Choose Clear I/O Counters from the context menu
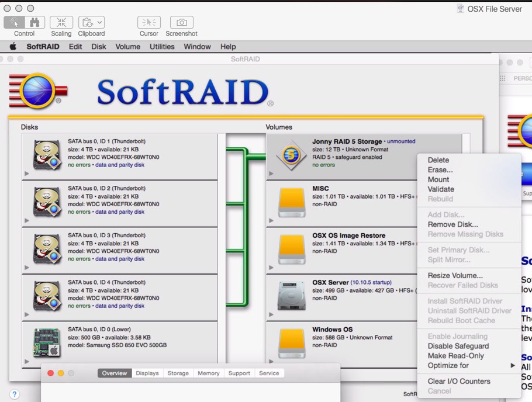The height and width of the screenshot is (402, 532). click(x=469, y=382)
